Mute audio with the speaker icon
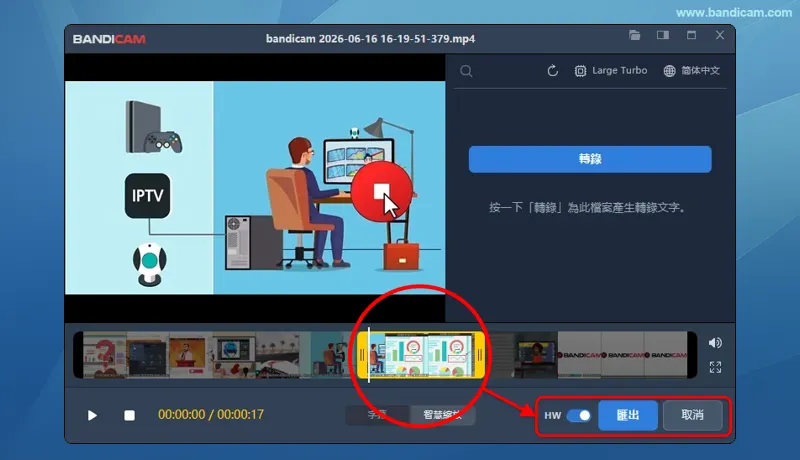 coord(715,343)
